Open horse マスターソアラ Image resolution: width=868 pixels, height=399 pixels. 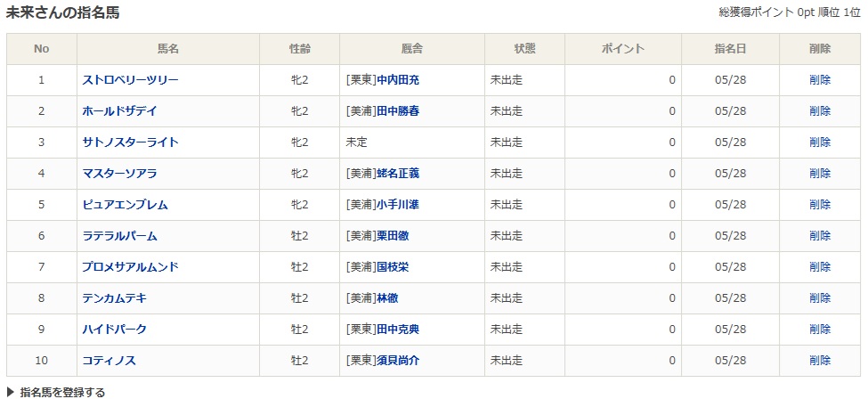pyautogui.click(x=119, y=174)
